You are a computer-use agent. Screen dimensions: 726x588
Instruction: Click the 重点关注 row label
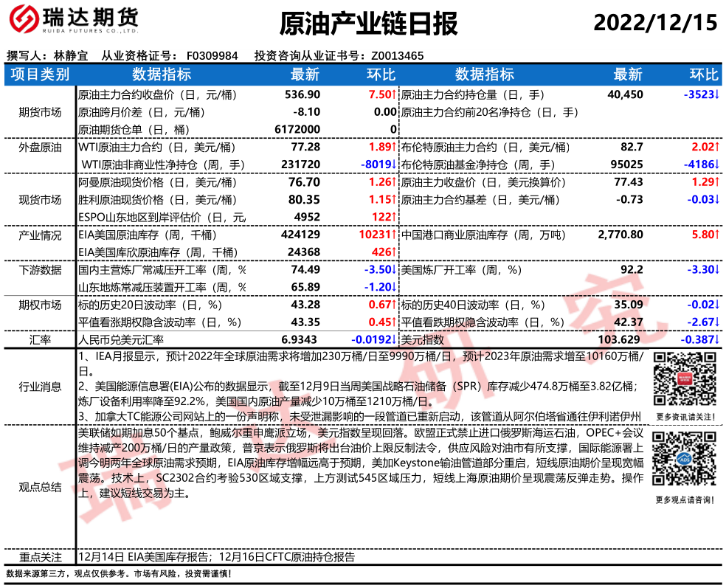(x=40, y=557)
